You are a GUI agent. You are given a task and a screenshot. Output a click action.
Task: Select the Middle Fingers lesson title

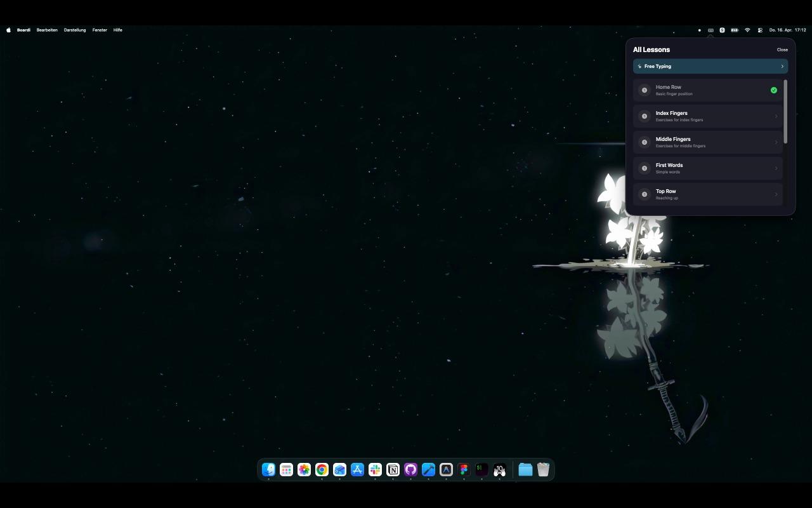coord(673,139)
